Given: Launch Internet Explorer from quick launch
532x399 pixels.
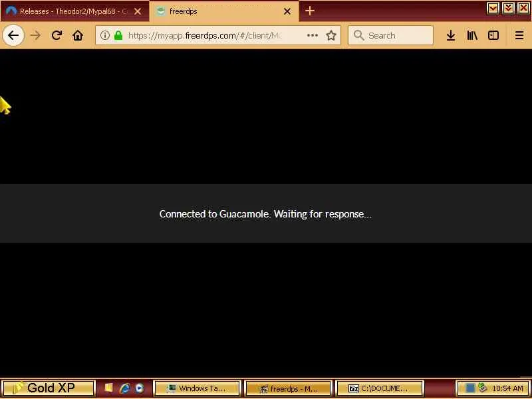Looking at the screenshot, I should [124, 388].
